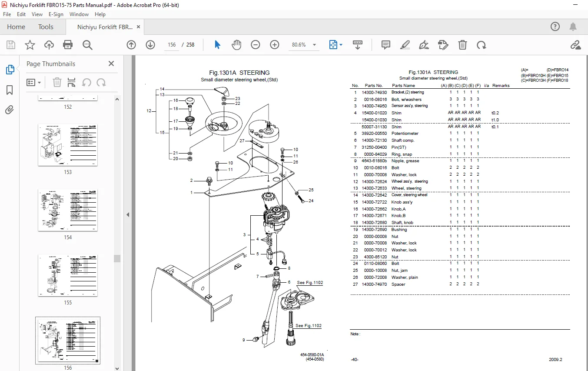
Task: Open the Find text search tool
Action: [87, 45]
